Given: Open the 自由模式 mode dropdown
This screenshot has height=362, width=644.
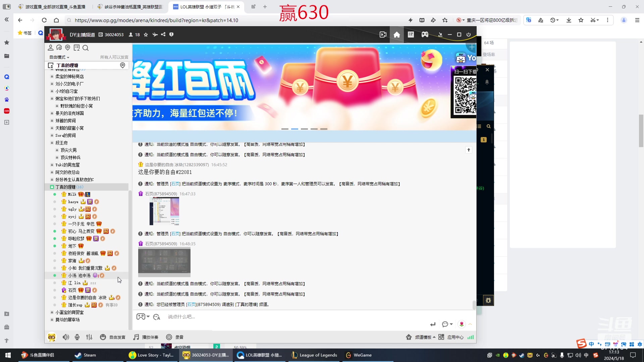Looking at the screenshot, I should pyautogui.click(x=59, y=57).
